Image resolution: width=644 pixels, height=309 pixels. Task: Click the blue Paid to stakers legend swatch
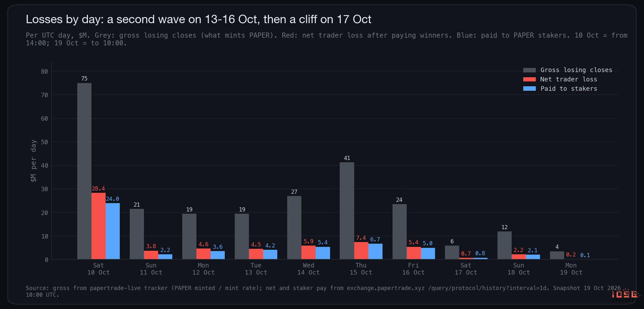tap(529, 89)
